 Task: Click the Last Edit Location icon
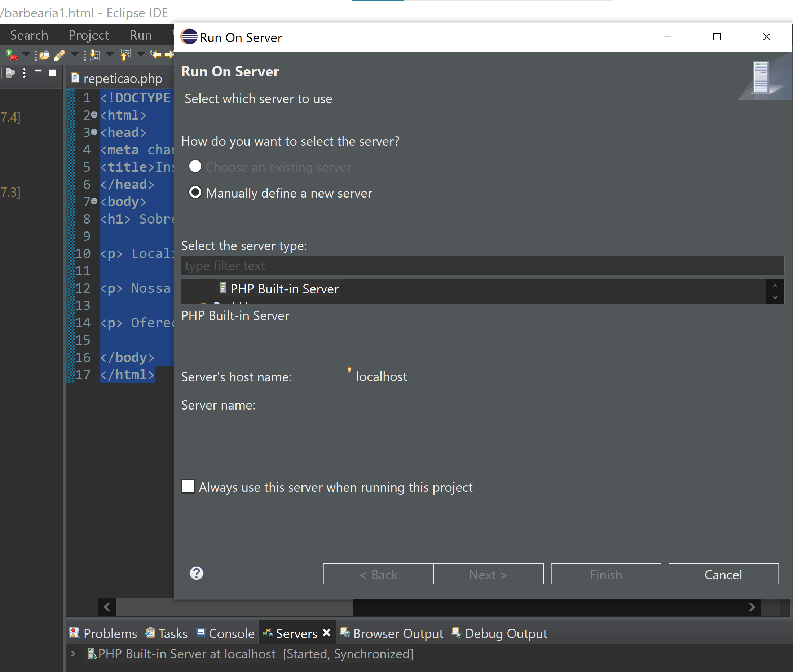click(x=155, y=54)
